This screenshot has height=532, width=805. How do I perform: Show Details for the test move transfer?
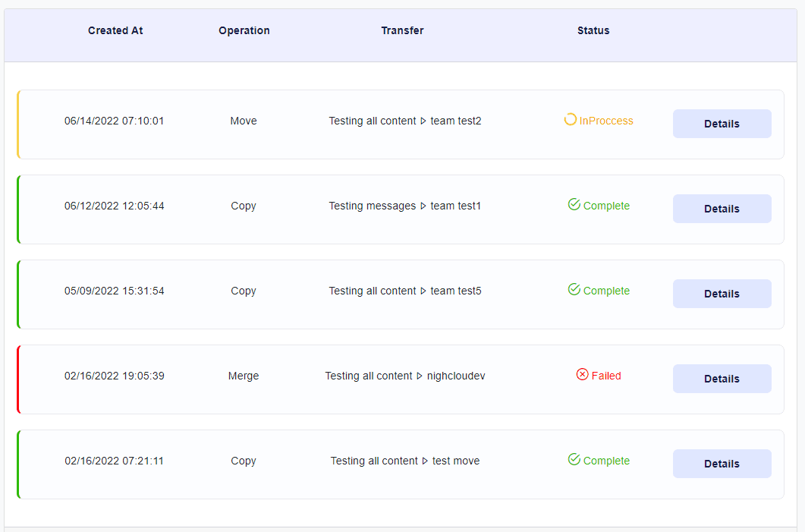click(722, 464)
